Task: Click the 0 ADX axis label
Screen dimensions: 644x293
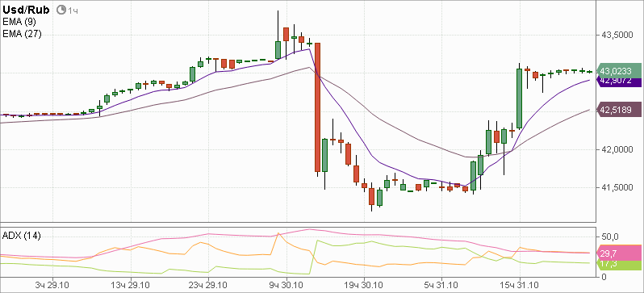Action: coord(604,277)
